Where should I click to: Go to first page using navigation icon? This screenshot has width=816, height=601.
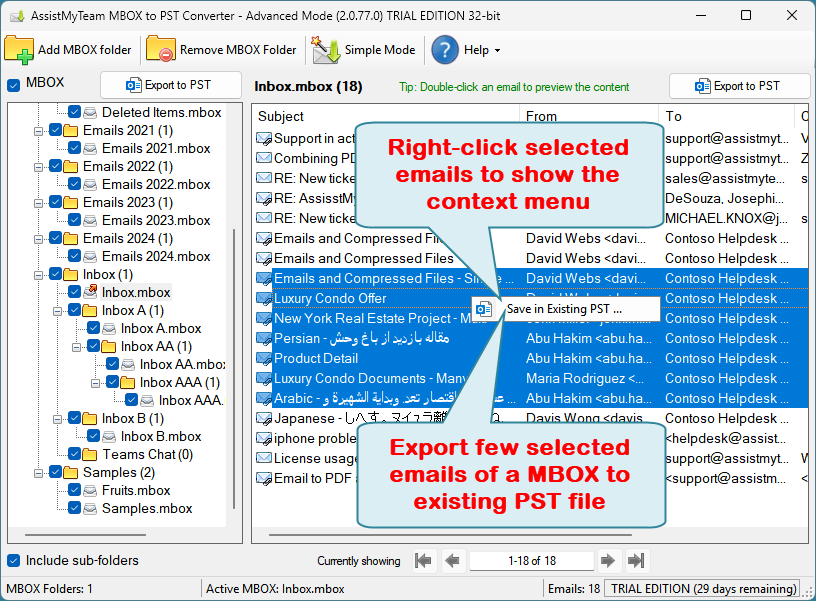pos(421,561)
